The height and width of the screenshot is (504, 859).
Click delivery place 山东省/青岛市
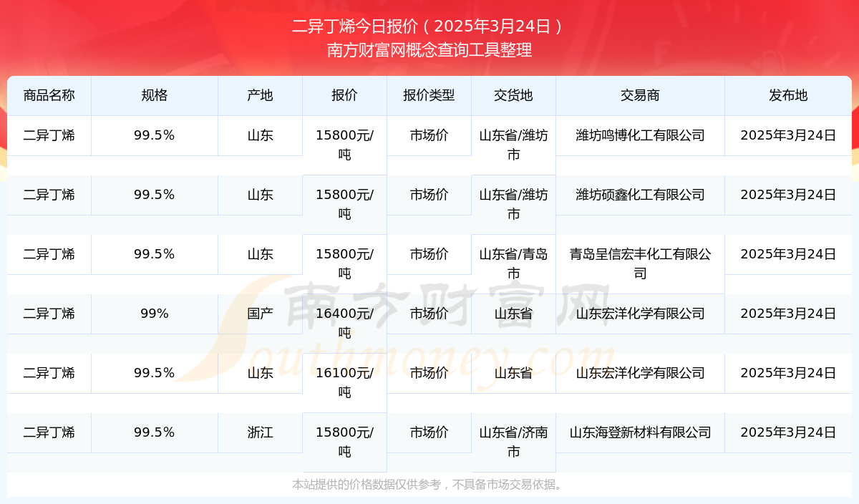(513, 263)
